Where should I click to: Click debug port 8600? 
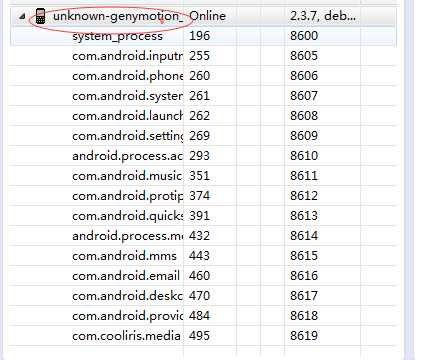[x=304, y=36]
